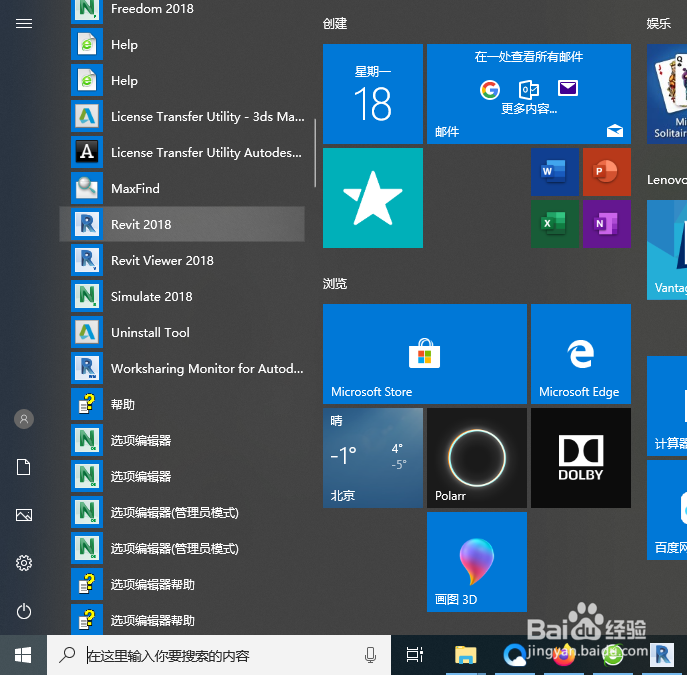Image resolution: width=687 pixels, height=675 pixels.
Task: Open the user account icon in sidebar
Action: pyautogui.click(x=24, y=419)
